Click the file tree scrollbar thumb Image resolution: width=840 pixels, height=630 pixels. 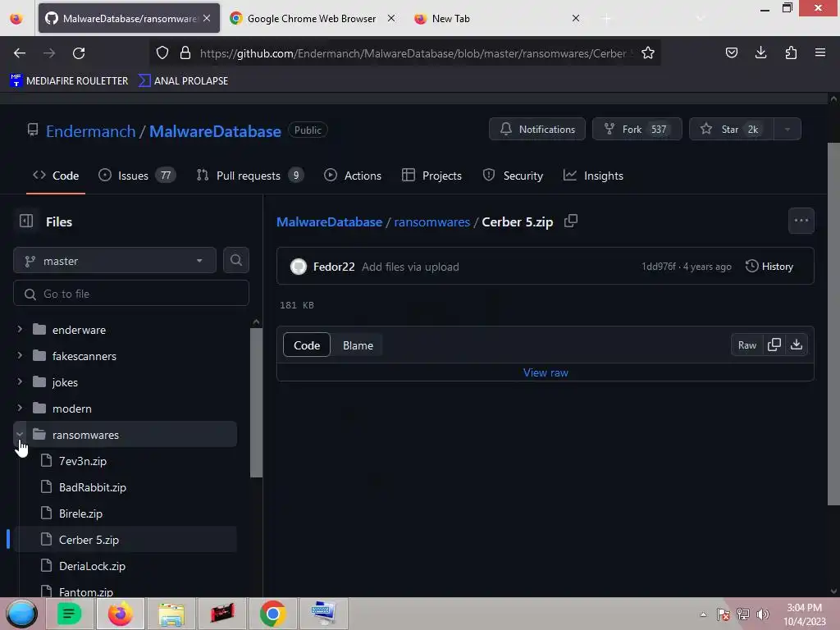coord(256,402)
